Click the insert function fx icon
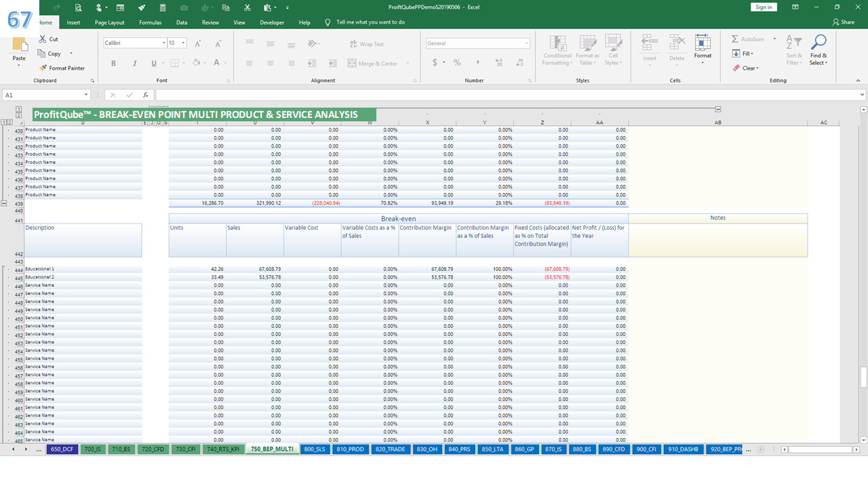The height and width of the screenshot is (488, 868). tap(145, 95)
